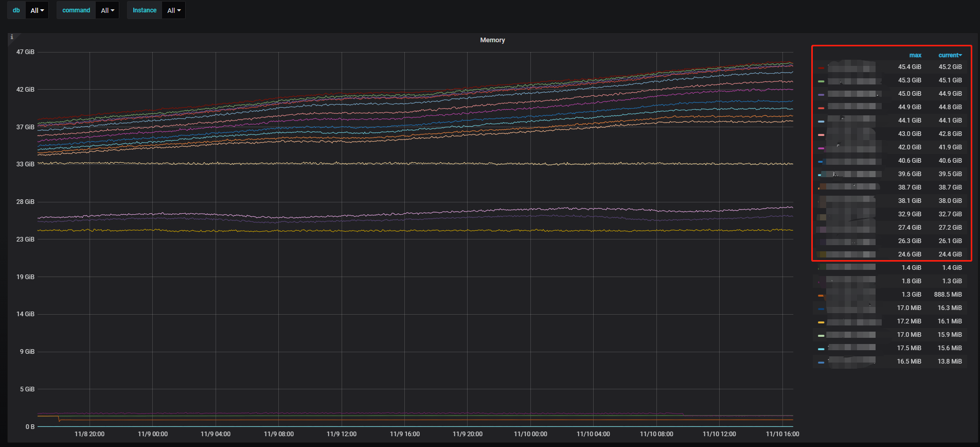The height and width of the screenshot is (447, 980).
Task: Click light blue swatch of 44.1 GiB series
Action: tap(821, 121)
